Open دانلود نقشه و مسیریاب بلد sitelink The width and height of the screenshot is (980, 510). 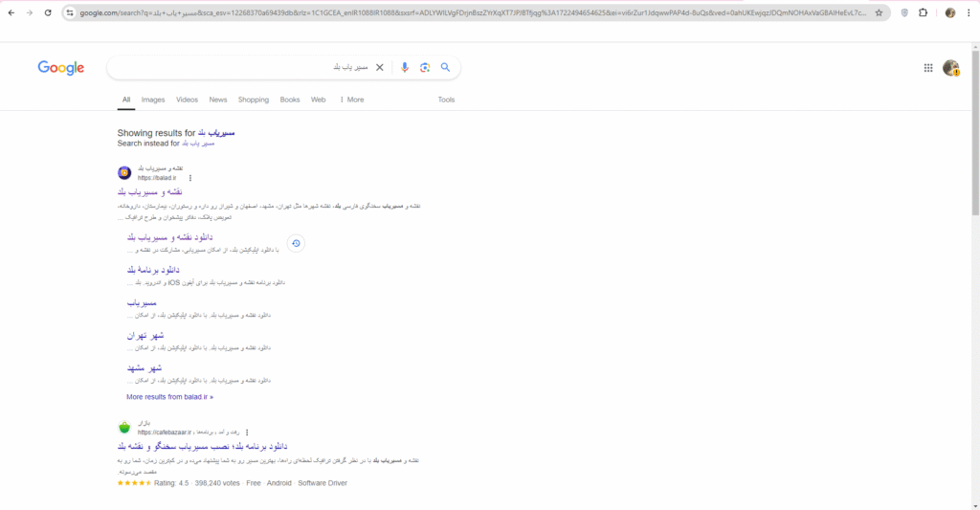pyautogui.click(x=170, y=237)
